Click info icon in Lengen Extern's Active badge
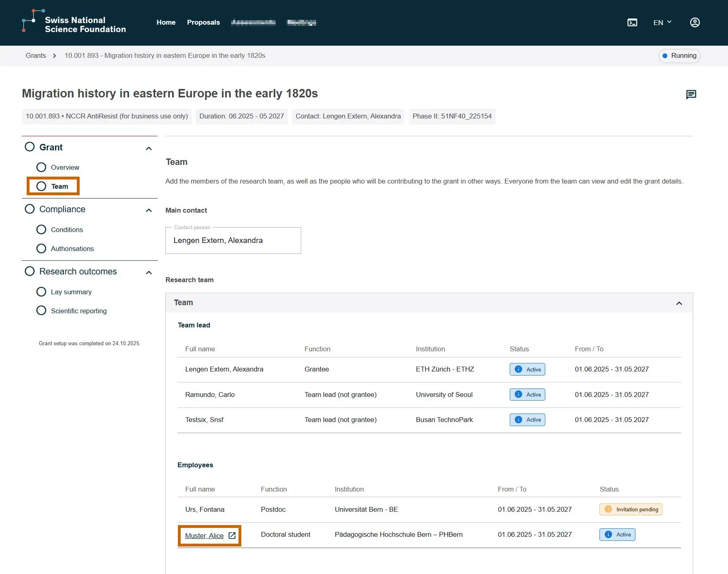The height and width of the screenshot is (574, 728). pyautogui.click(x=519, y=369)
